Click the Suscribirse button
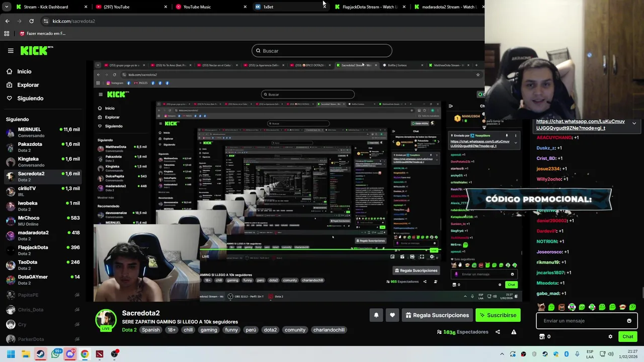Viewport: 644px width, 362px height. (x=498, y=315)
